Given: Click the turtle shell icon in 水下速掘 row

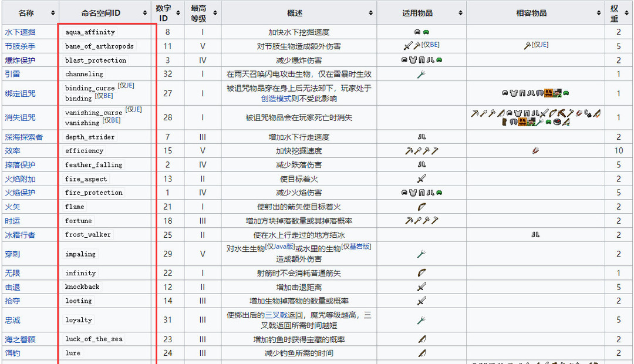Looking at the screenshot, I should pos(425,32).
